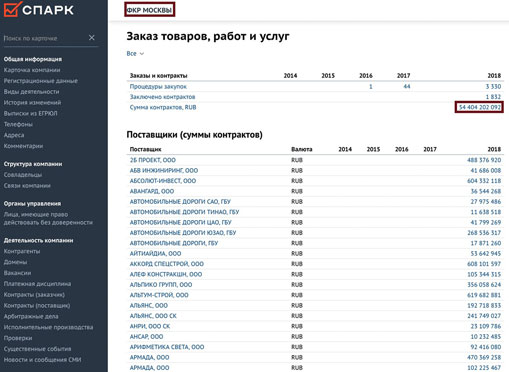Open supplier 'АВТОМОБИЛЬНЫЕ ДОРОГИ САО, ГБУ'
Image resolution: width=509 pixels, height=372 pixels.
[180, 202]
